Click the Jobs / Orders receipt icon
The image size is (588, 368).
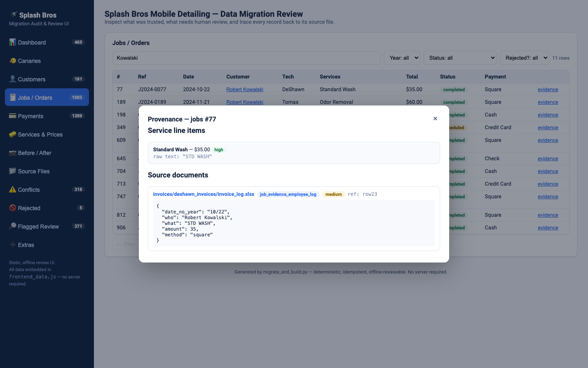coord(13,98)
